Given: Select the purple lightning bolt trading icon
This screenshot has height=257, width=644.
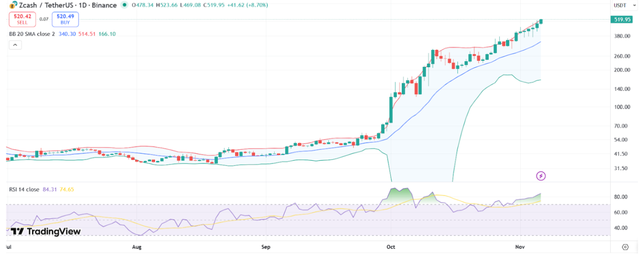Looking at the screenshot, I should 541,176.
